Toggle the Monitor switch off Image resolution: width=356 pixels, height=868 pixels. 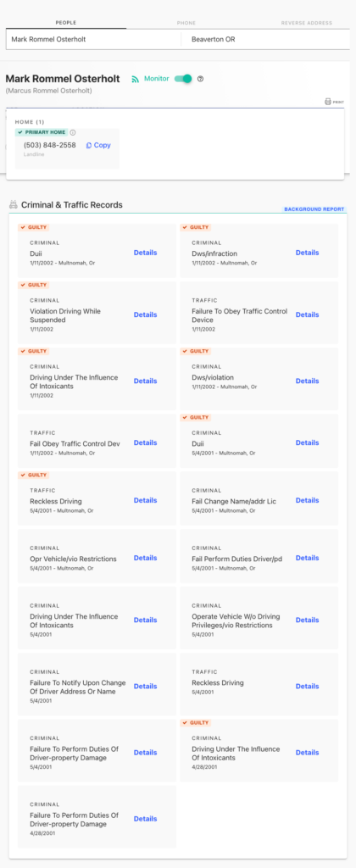pos(183,79)
